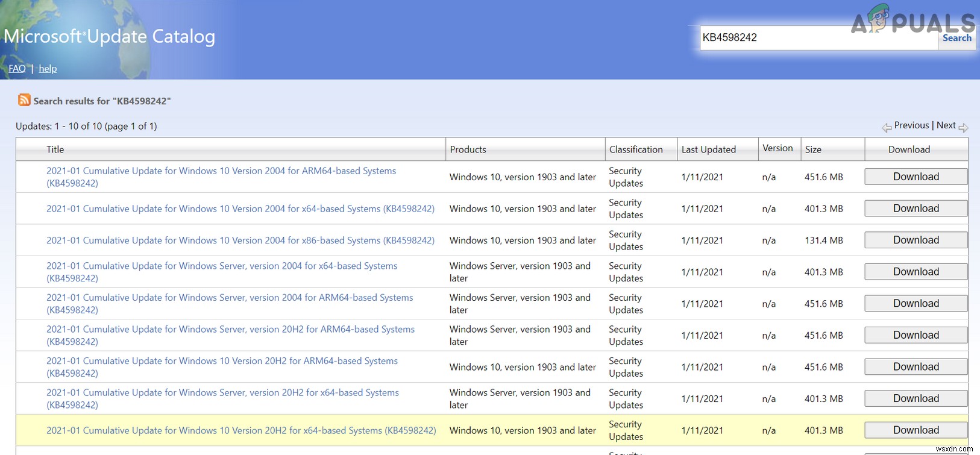Open Windows Server 20H2 ARM64 update link
Viewport: 980px width, 455px height.
[230, 330]
